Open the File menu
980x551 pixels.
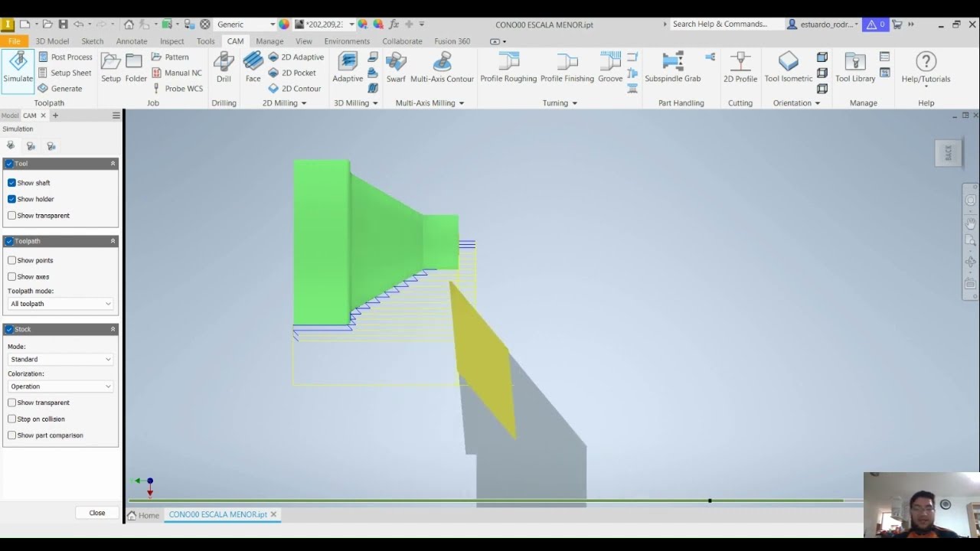coord(14,41)
